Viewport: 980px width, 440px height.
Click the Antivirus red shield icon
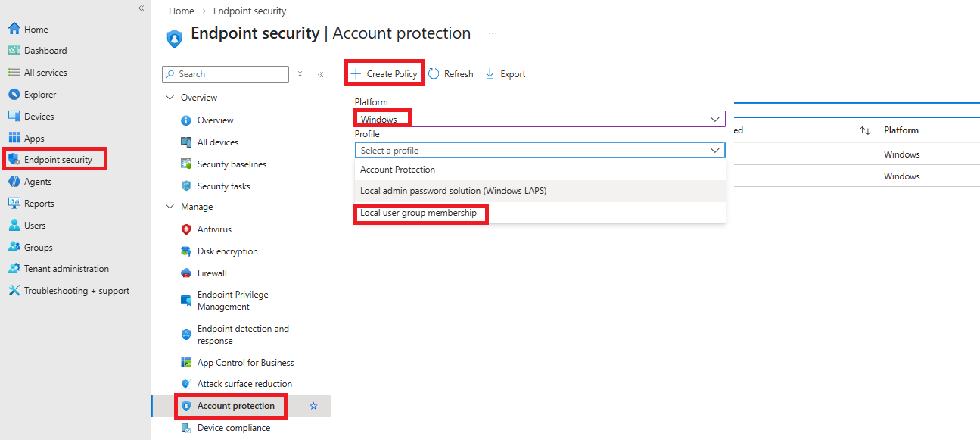click(x=186, y=229)
